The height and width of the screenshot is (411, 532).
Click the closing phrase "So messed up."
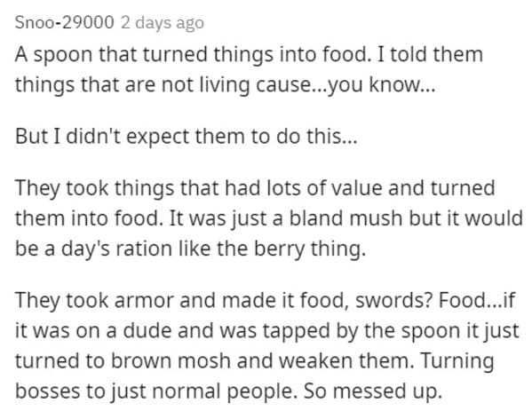tap(372, 391)
